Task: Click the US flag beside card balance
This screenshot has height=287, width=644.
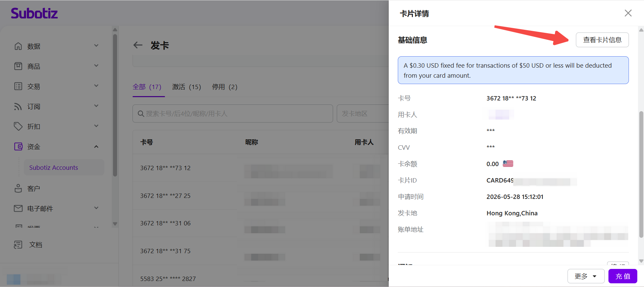Action: point(508,164)
